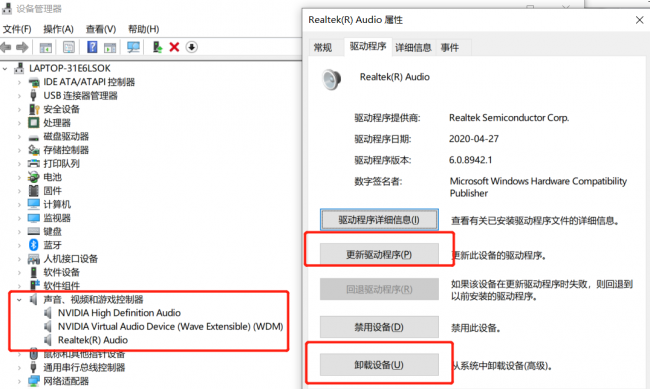Open the properties toolbar icon
650x389 pixels.
(69, 47)
